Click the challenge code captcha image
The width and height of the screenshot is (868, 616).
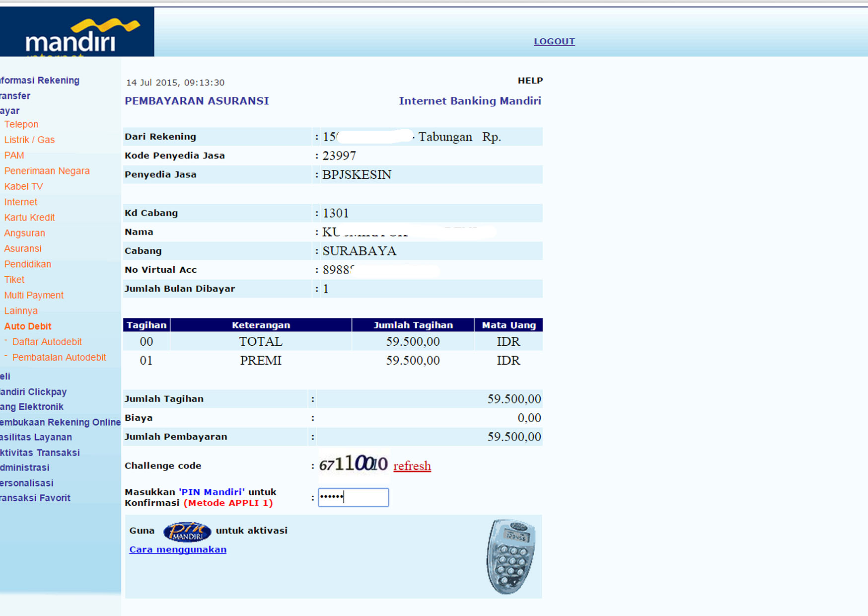[x=354, y=464]
